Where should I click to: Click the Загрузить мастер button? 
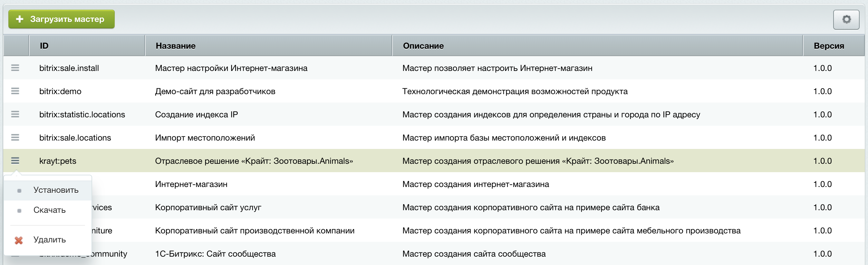point(61,19)
